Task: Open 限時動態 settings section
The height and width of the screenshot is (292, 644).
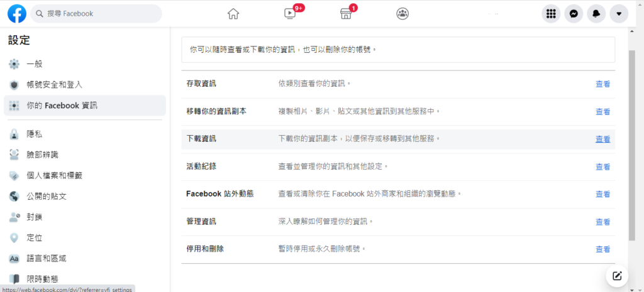Action: point(85,279)
